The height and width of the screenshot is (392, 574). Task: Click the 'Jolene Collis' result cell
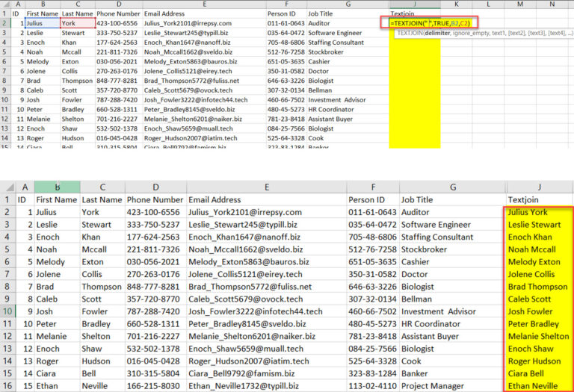(x=538, y=274)
